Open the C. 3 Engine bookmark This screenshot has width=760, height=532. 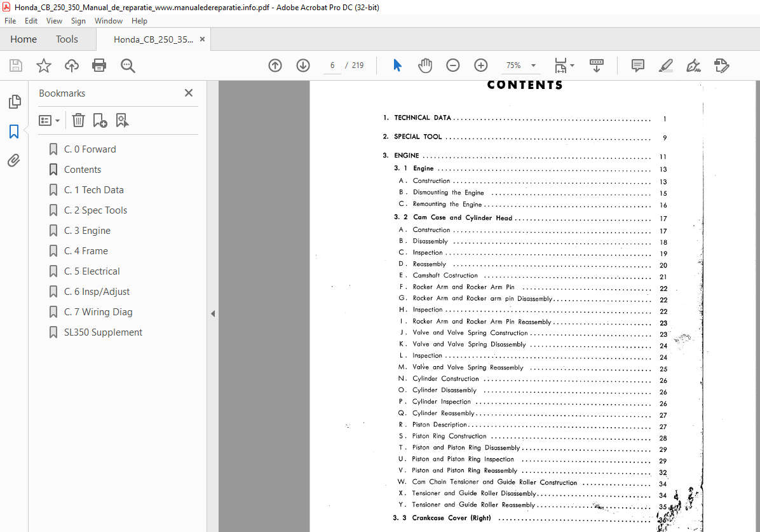87,231
